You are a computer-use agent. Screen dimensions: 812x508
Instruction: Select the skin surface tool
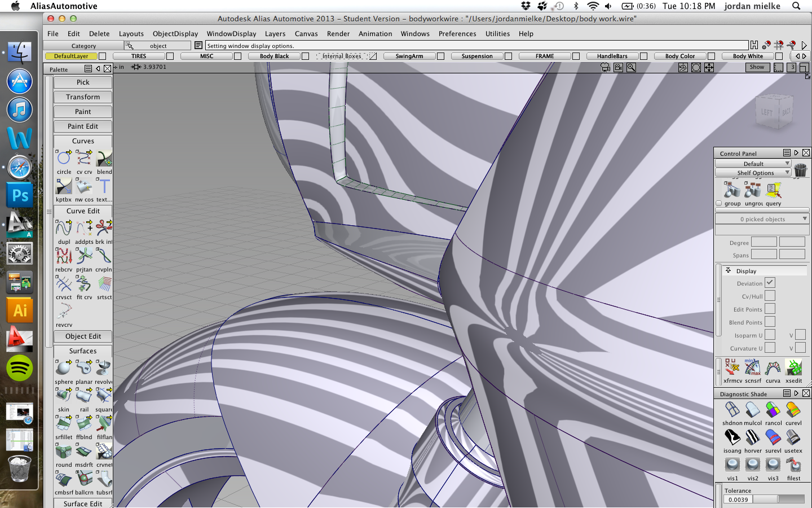64,396
